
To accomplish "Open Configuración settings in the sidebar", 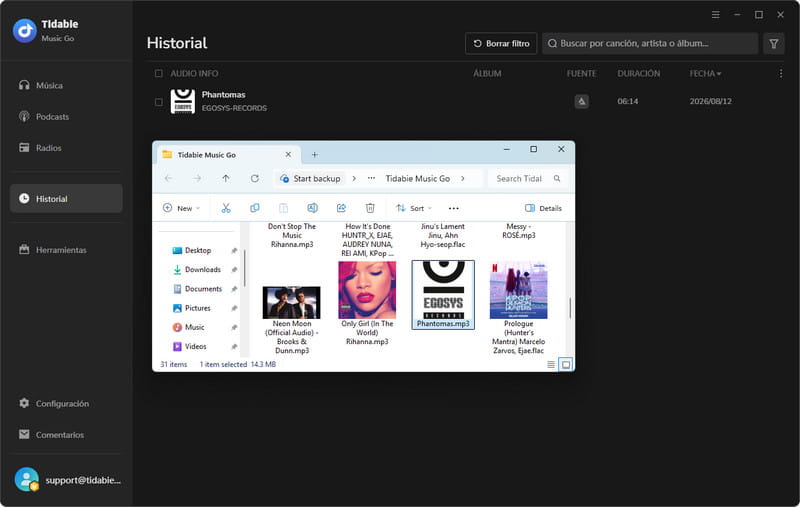I will 66,403.
